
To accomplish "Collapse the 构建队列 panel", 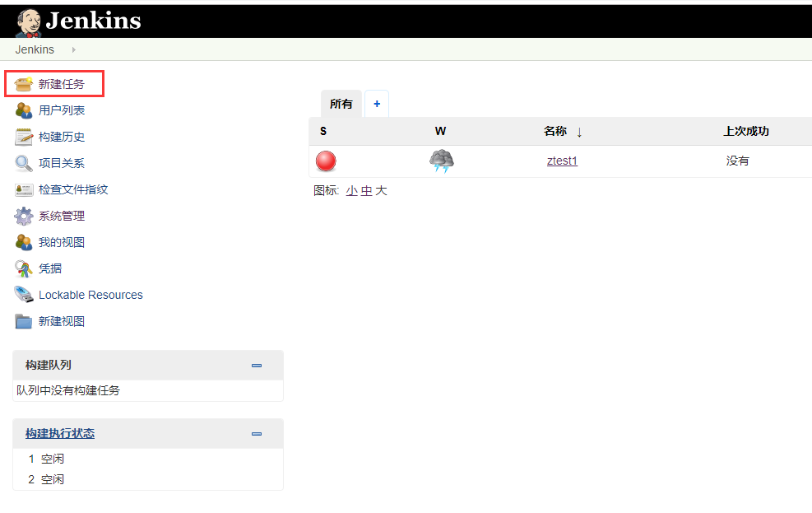I will (x=257, y=366).
